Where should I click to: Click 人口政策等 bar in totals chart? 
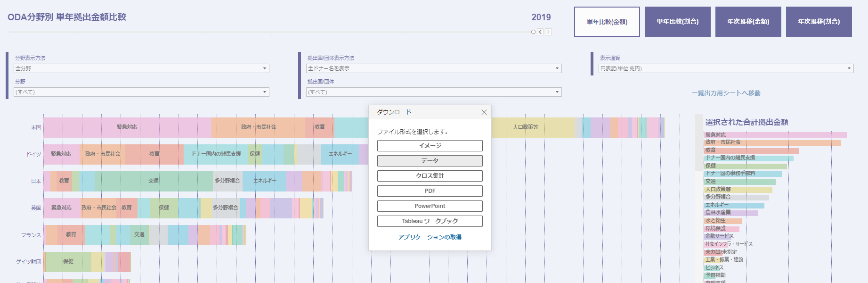[738, 190]
